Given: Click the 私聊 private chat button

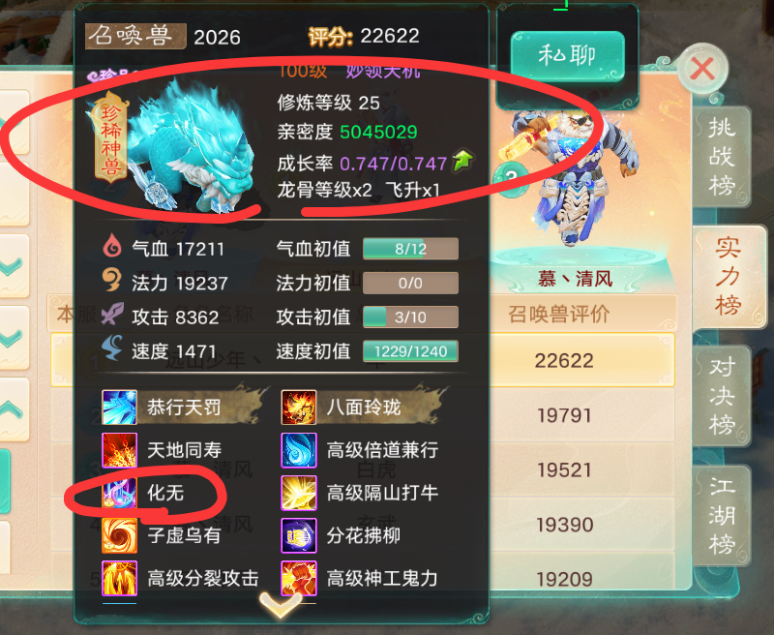Looking at the screenshot, I should [x=568, y=55].
